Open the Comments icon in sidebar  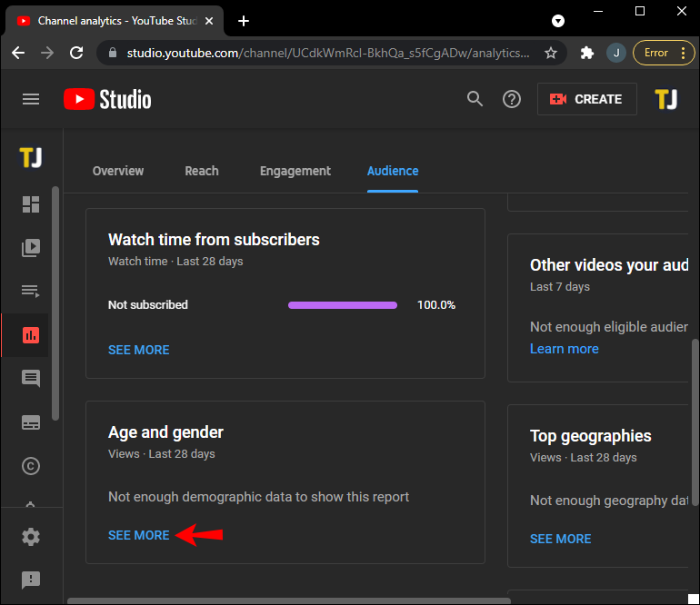point(31,379)
